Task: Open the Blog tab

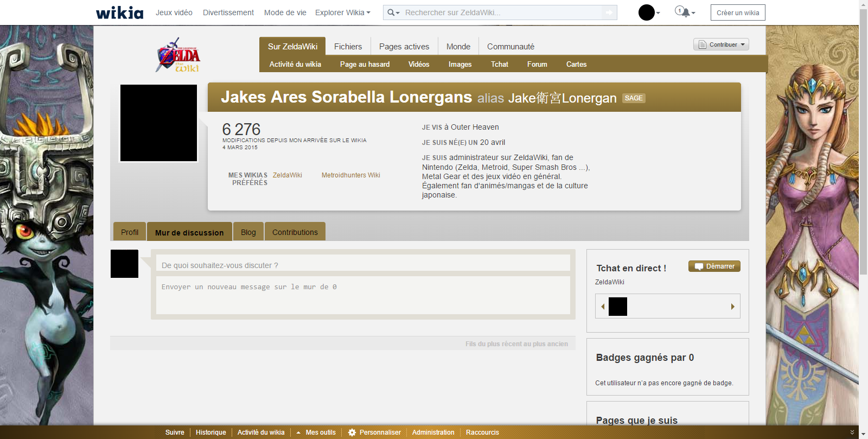Action: pos(248,232)
